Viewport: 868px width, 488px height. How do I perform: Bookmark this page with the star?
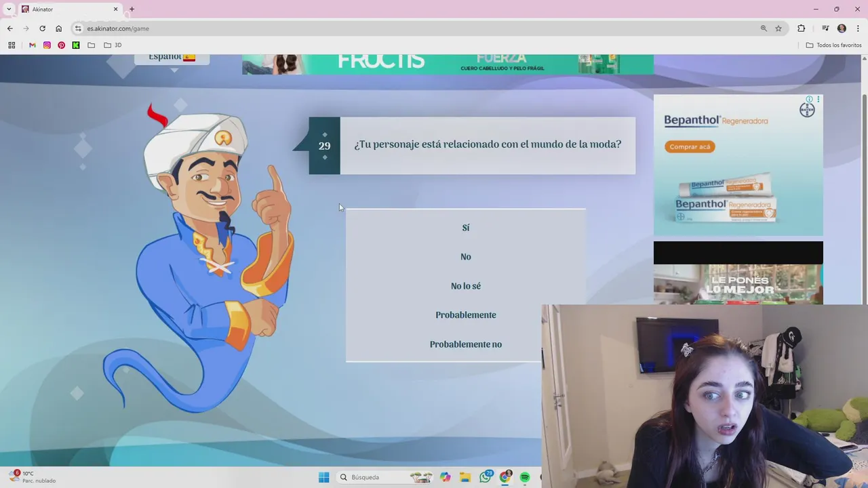(778, 28)
